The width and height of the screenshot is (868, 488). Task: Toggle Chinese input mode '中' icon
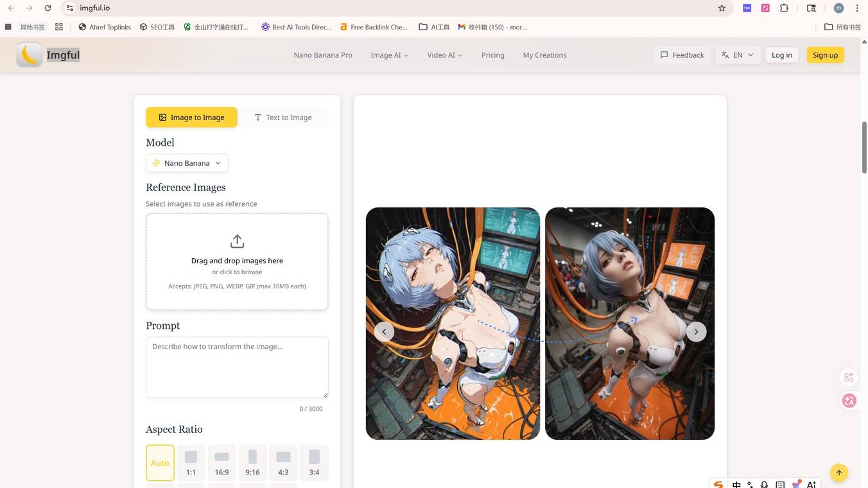click(x=736, y=485)
